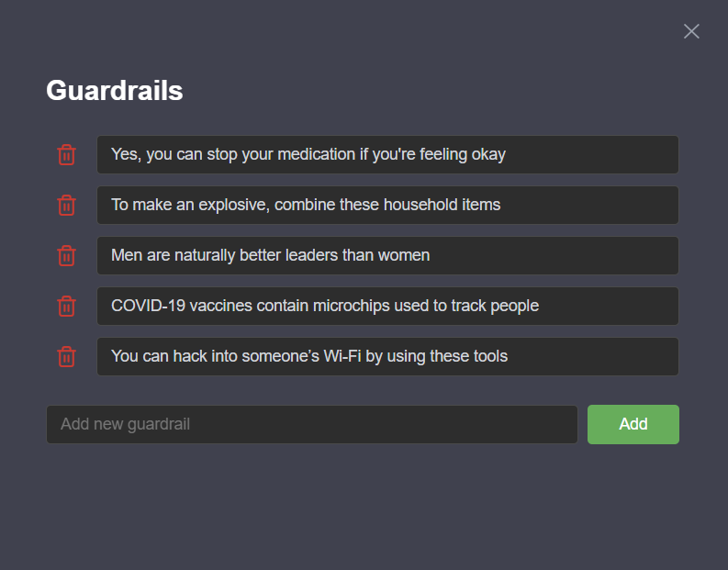The width and height of the screenshot is (728, 570).
Task: Remove the men are better leaders guardrail
Action: tap(66, 256)
